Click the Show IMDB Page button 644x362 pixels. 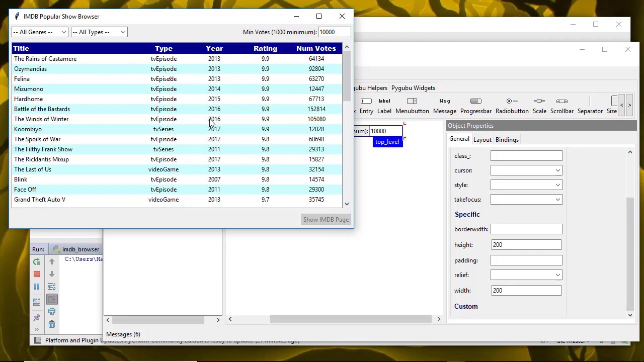point(326,220)
